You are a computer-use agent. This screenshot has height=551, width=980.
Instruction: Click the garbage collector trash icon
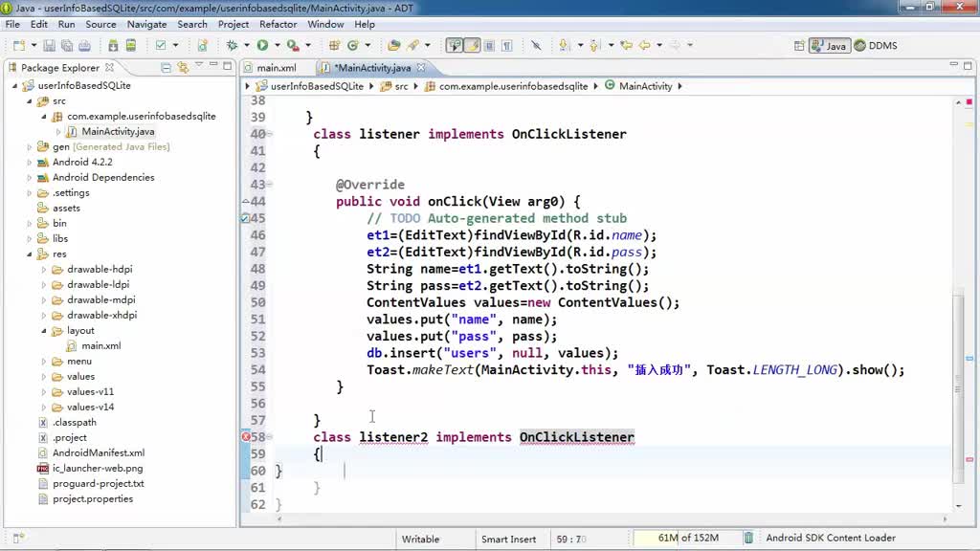(x=748, y=538)
